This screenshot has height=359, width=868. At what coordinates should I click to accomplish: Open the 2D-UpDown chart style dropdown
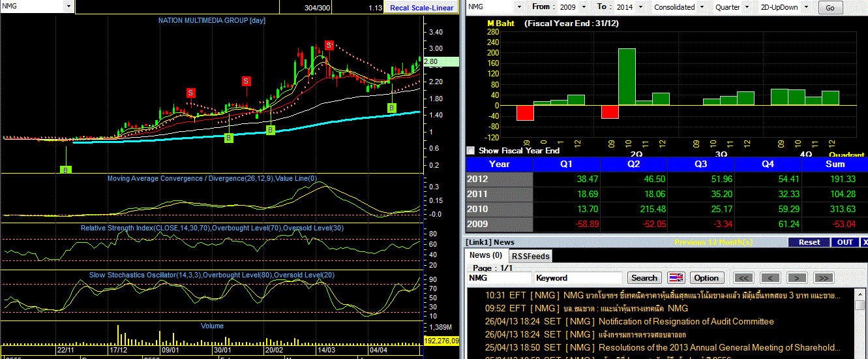click(805, 7)
